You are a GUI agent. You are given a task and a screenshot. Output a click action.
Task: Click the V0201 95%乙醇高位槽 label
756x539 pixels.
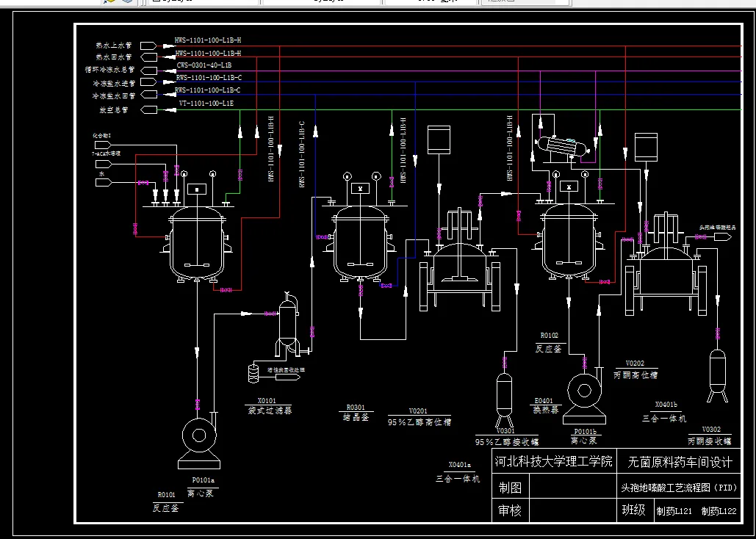(x=420, y=416)
